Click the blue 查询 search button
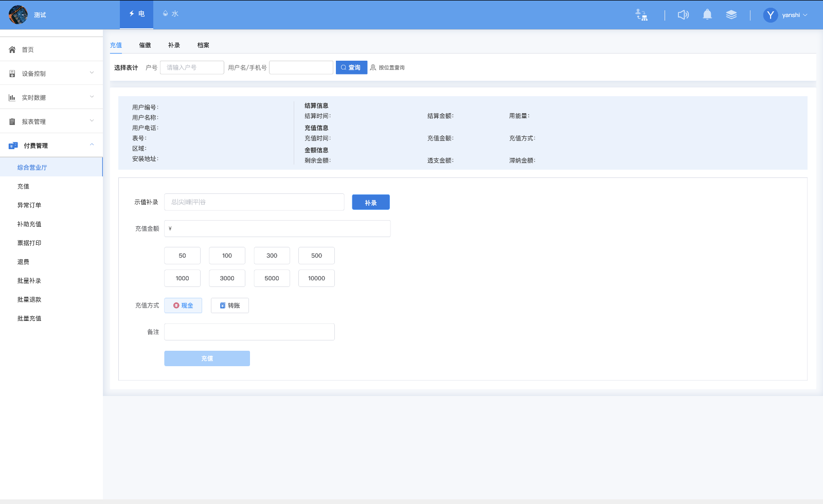 (351, 67)
